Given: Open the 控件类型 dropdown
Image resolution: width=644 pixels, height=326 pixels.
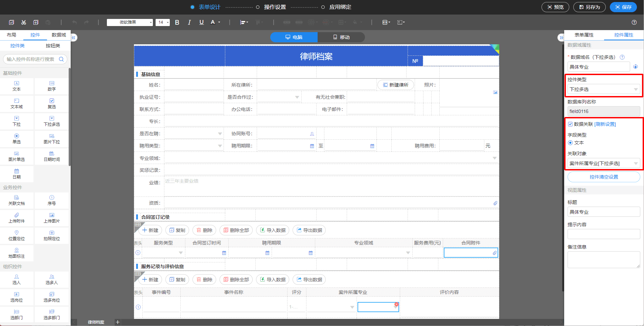Looking at the screenshot, I should click(x=604, y=89).
